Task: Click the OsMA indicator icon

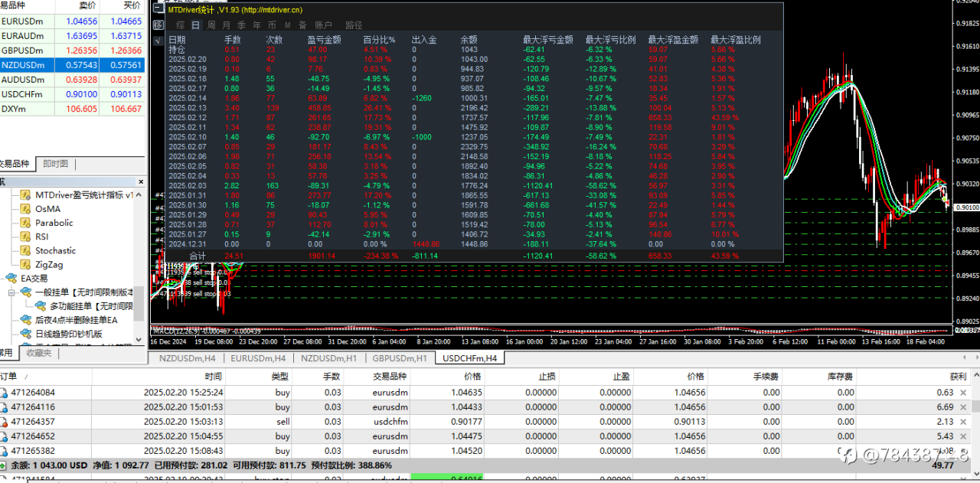Action: [25, 209]
